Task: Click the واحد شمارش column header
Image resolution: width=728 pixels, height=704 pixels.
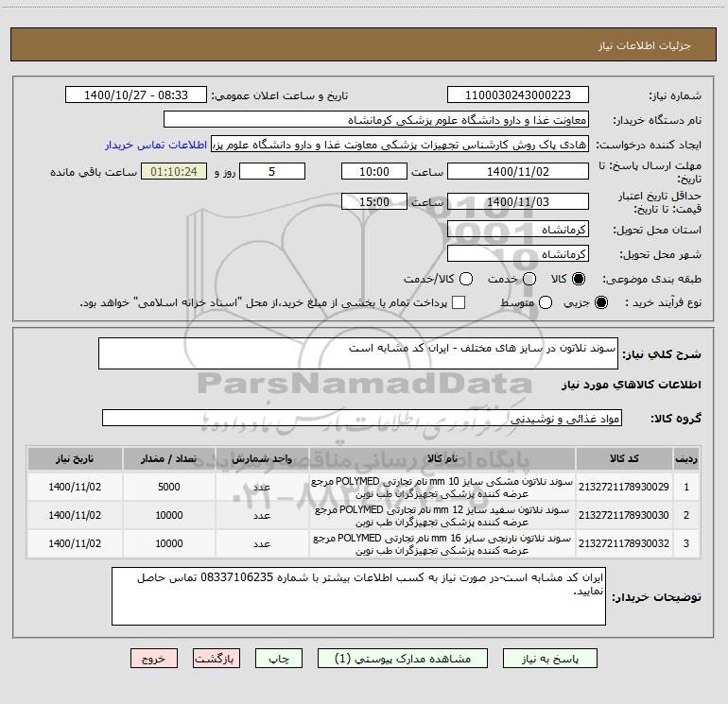Action: point(262,459)
